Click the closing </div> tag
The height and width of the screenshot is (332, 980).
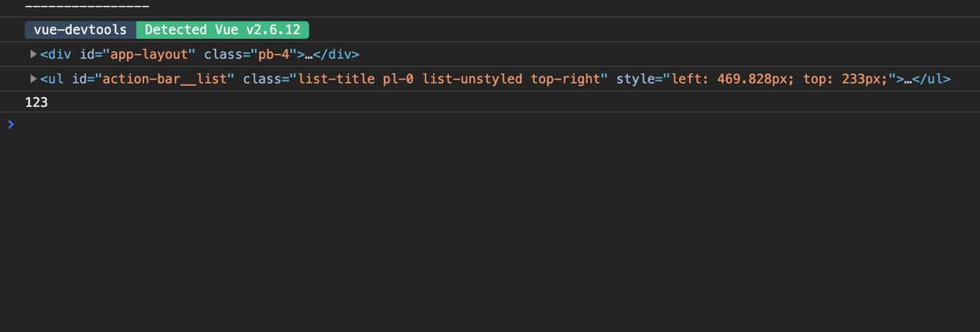(336, 54)
